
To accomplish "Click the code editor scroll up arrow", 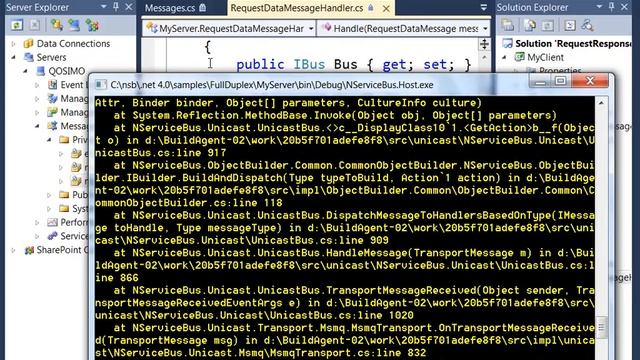I will pyautogui.click(x=484, y=58).
